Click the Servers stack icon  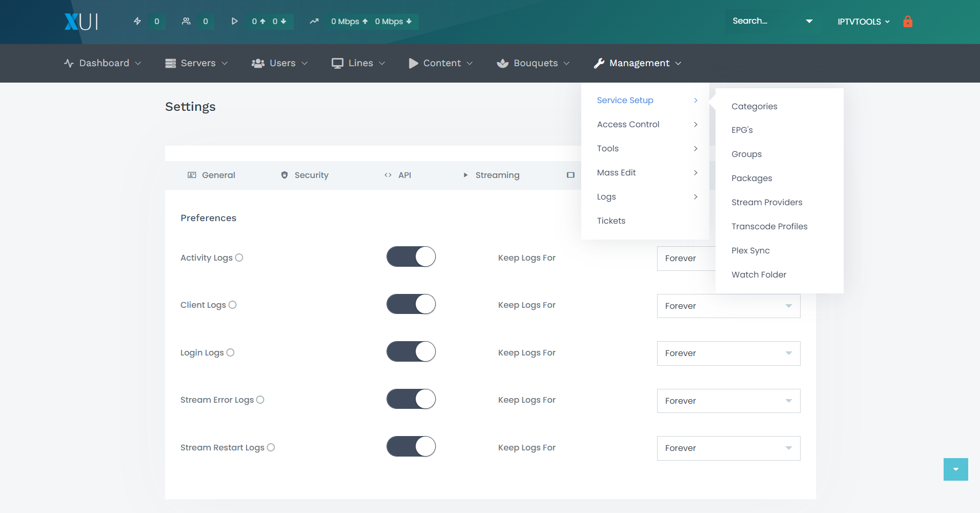(x=171, y=63)
